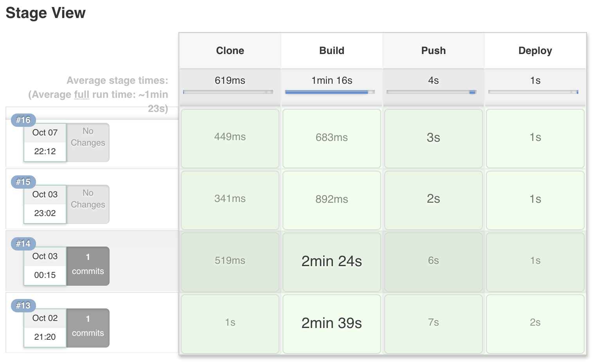Open build #13 badge
Image resolution: width=594 pixels, height=364 pixels.
(x=23, y=306)
